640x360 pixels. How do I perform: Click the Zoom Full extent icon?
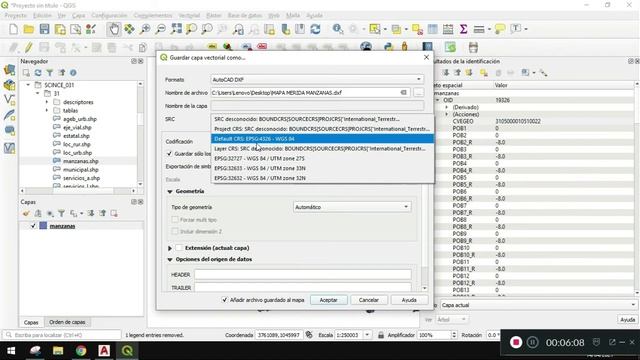click(x=176, y=29)
